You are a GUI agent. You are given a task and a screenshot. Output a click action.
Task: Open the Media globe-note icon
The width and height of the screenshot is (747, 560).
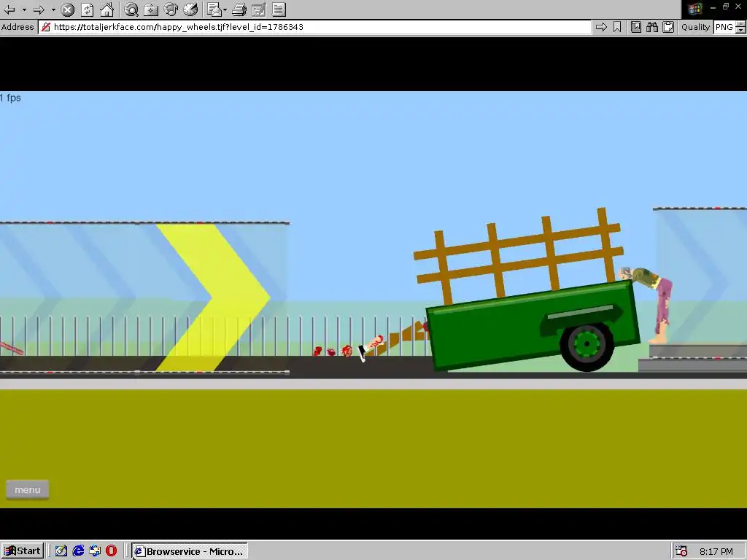[x=171, y=9]
